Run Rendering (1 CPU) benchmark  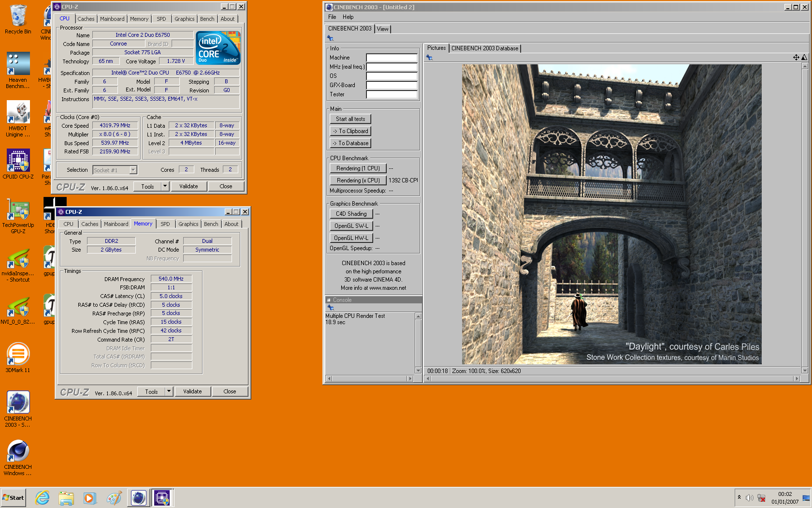point(358,168)
